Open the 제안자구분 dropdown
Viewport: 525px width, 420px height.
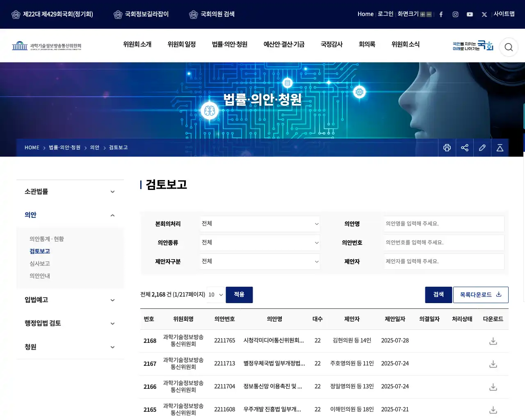(x=260, y=262)
